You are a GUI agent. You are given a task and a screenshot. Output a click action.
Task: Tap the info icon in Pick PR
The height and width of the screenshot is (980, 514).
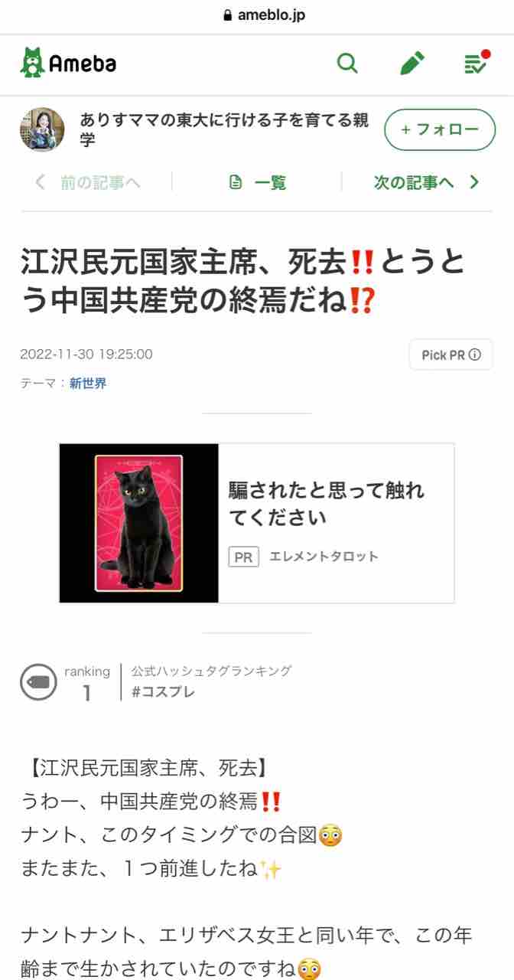[x=475, y=355]
